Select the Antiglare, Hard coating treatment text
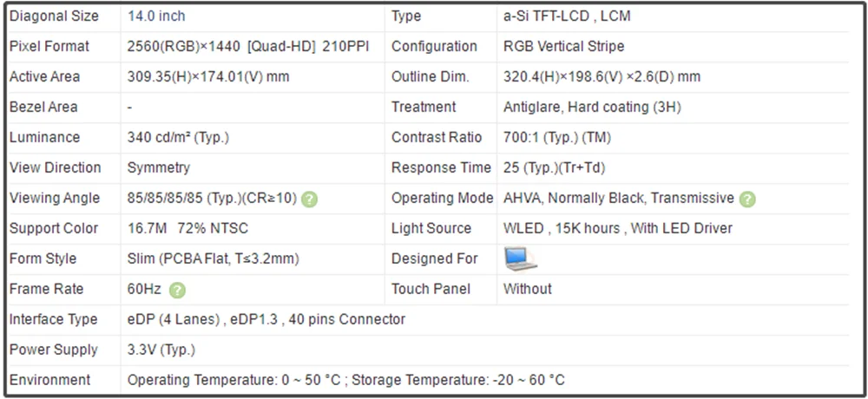Screen dimensions: 868x399 coord(592,108)
